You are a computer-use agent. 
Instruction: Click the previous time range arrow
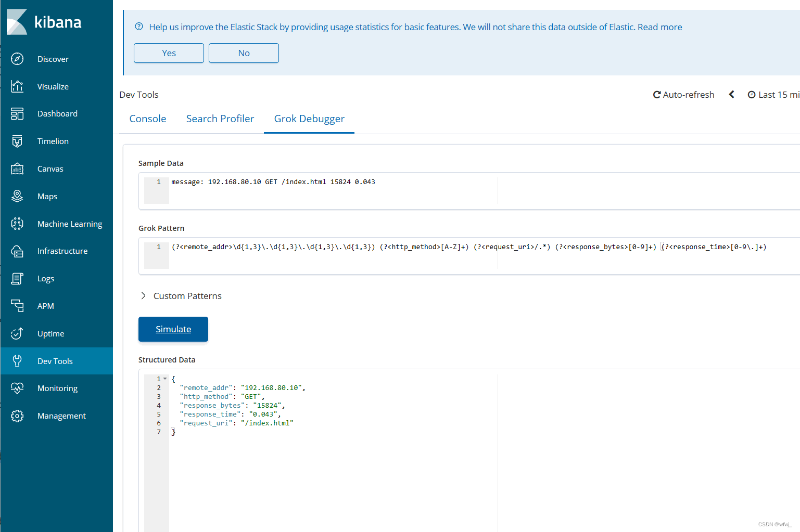(731, 95)
